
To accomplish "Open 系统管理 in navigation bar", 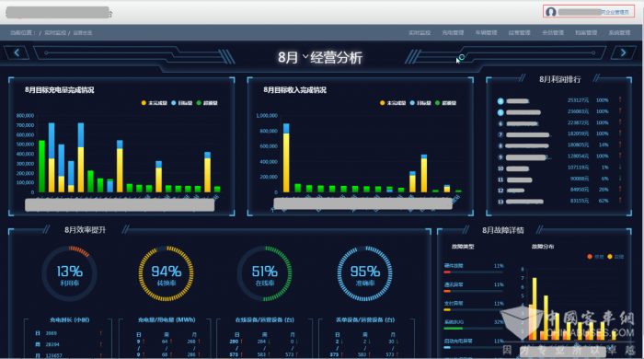I will 619,32.
